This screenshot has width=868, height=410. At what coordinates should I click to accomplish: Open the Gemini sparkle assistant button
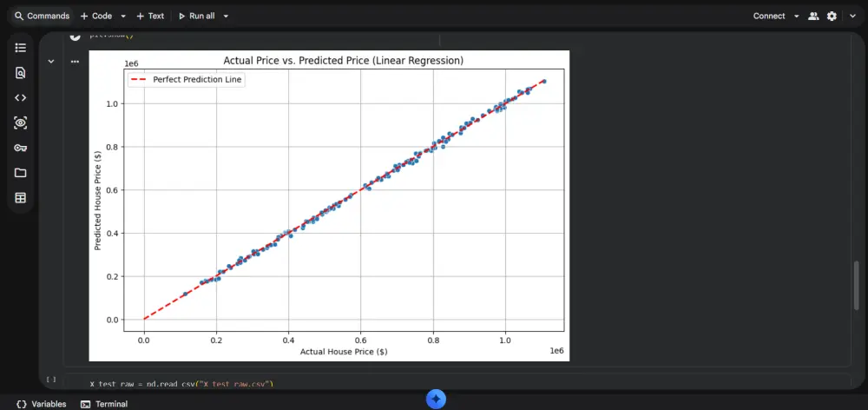click(x=436, y=399)
